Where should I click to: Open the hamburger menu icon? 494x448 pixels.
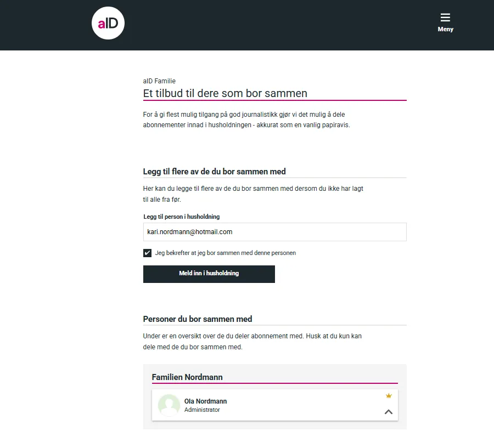tap(445, 18)
